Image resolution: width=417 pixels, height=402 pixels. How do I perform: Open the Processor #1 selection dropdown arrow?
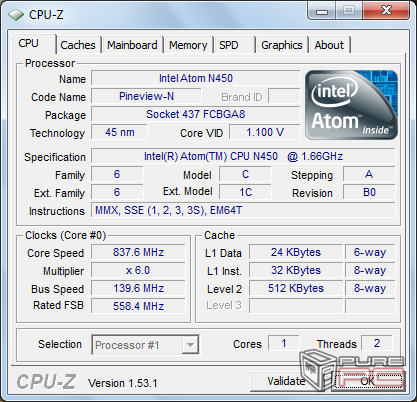click(x=190, y=345)
